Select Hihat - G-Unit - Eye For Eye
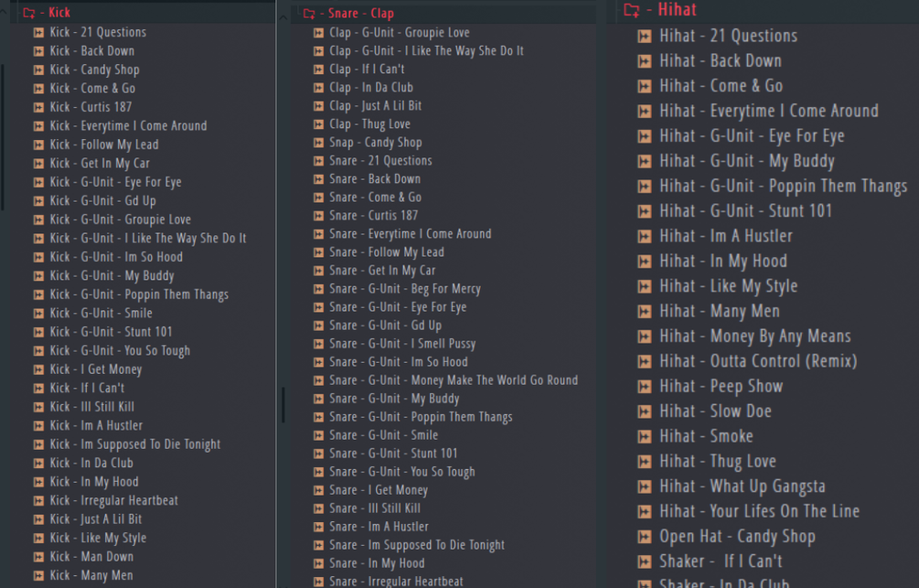919x588 pixels. (x=752, y=136)
